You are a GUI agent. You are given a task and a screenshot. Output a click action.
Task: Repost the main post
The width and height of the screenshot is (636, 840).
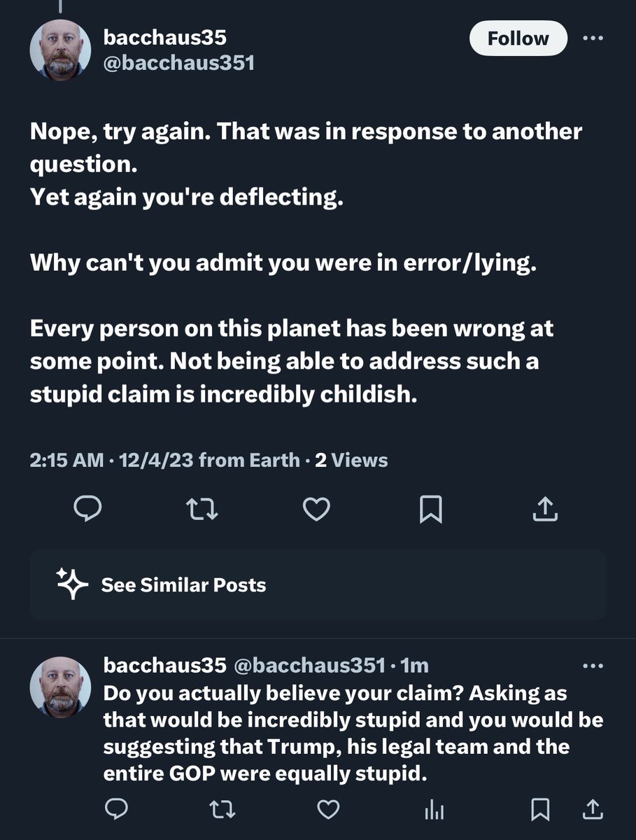pos(203,510)
